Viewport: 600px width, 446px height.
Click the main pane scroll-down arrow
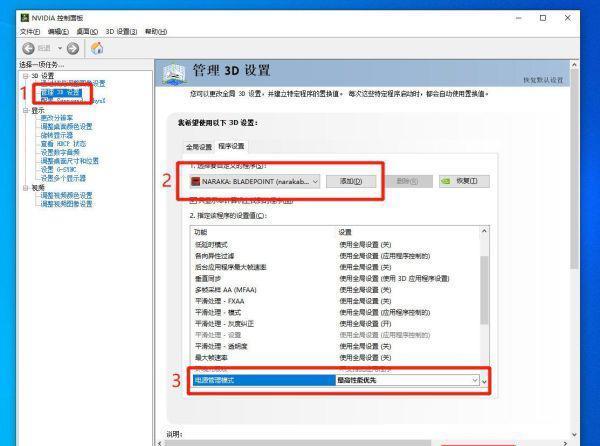click(574, 435)
